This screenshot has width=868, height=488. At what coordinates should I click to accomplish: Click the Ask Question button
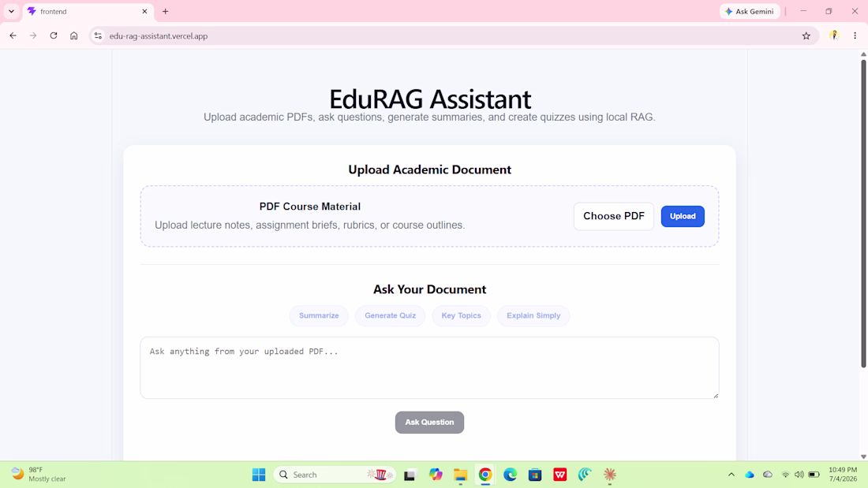tap(429, 422)
